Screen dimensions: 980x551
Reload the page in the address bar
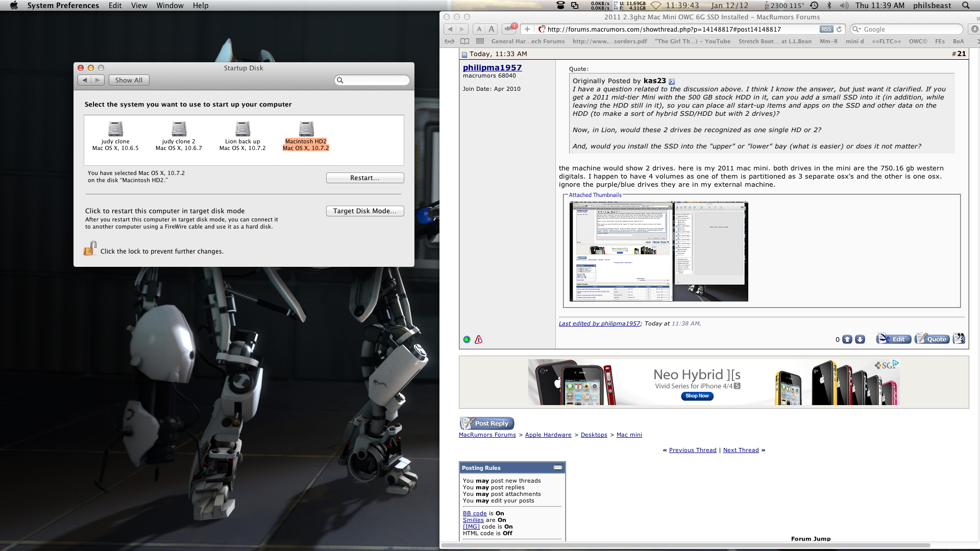coord(839,30)
